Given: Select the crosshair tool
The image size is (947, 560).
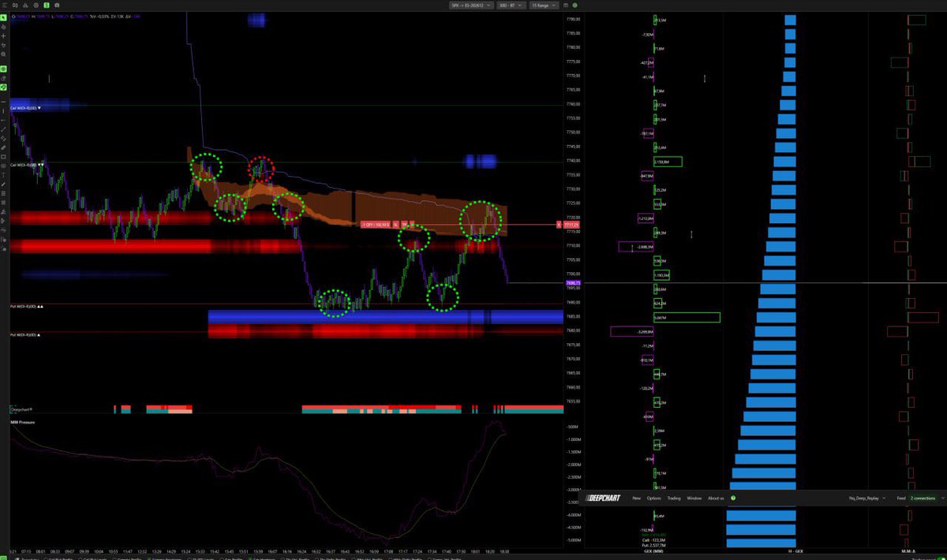Looking at the screenshot, I should coord(4,36).
